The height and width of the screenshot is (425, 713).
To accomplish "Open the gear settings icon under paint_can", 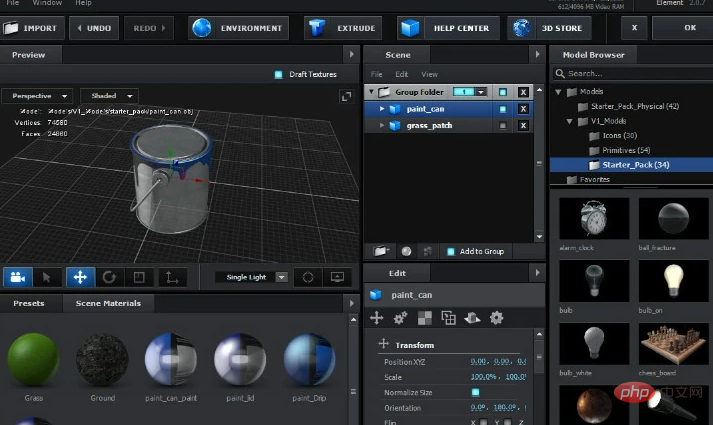I will pos(496,318).
